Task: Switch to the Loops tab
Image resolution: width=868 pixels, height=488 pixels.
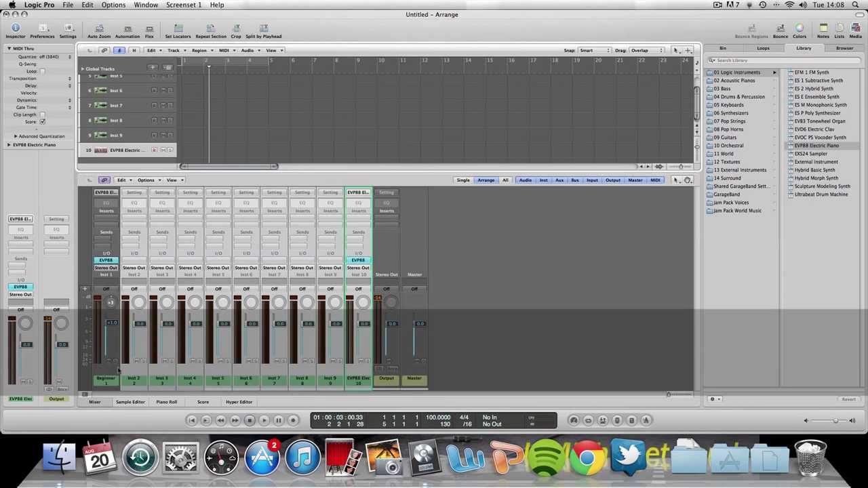Action: 763,48
